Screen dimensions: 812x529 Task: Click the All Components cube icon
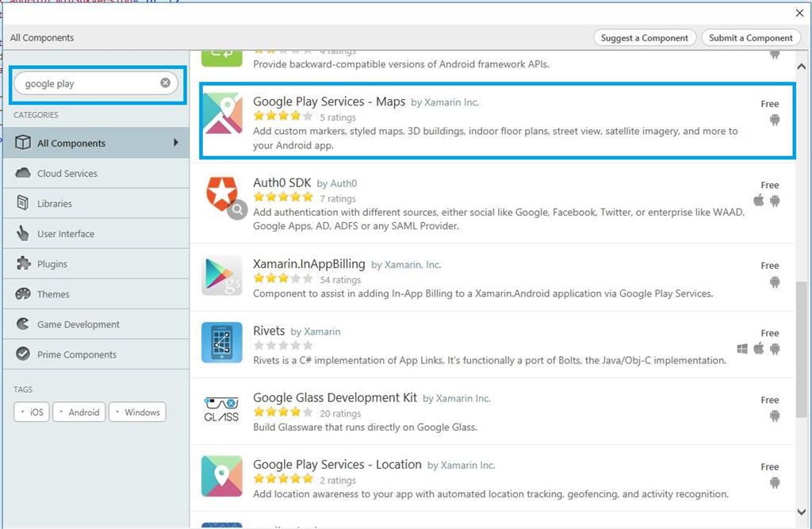tap(23, 143)
